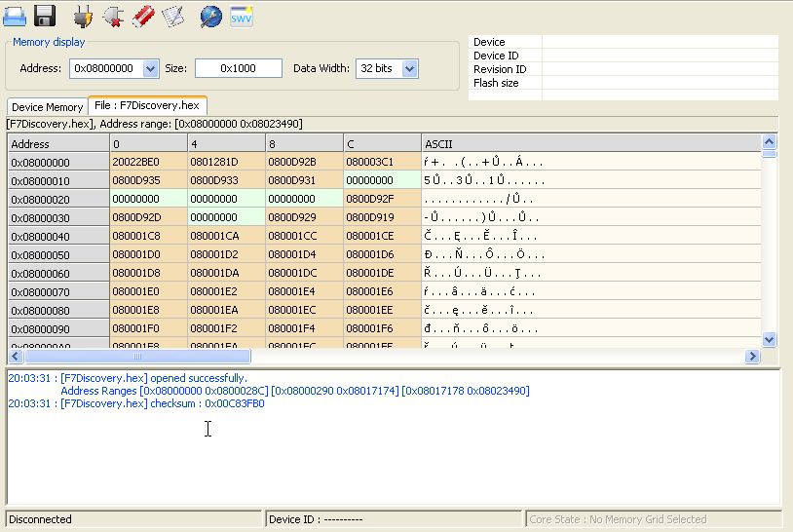Open the SWV serial wire viewer
793x532 pixels.
pos(242,15)
